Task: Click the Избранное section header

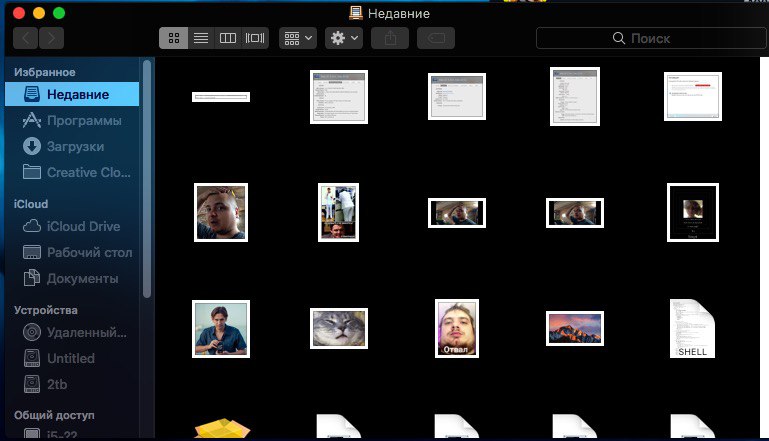Action: tap(45, 72)
